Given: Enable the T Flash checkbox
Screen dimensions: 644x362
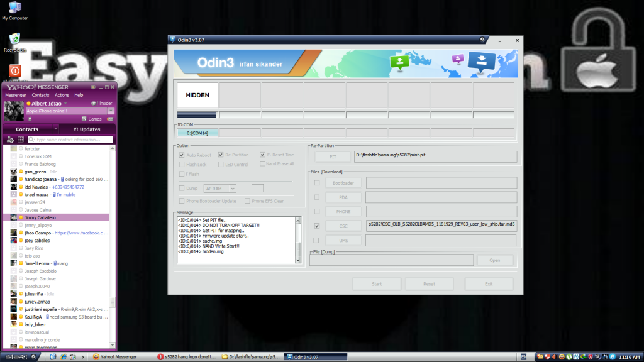Looking at the screenshot, I should click(182, 174).
